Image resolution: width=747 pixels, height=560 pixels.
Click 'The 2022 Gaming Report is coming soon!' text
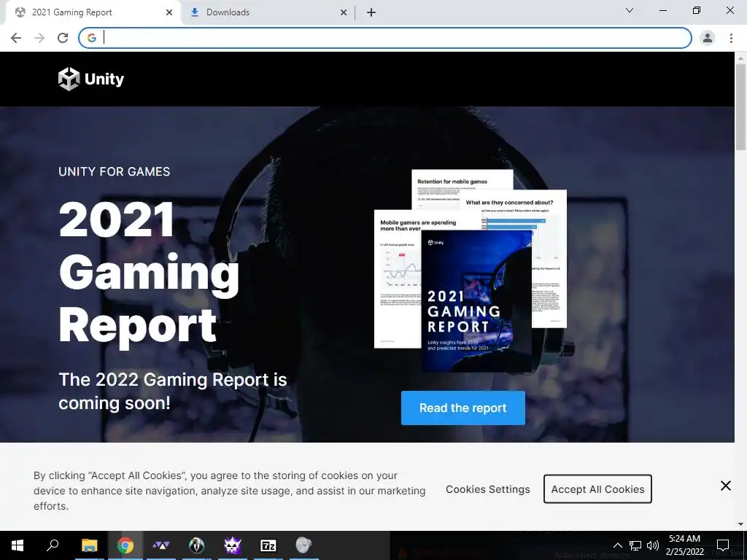172,392
